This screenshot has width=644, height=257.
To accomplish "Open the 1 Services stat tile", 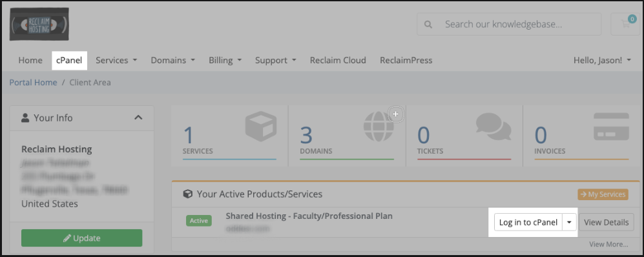I will (229, 136).
